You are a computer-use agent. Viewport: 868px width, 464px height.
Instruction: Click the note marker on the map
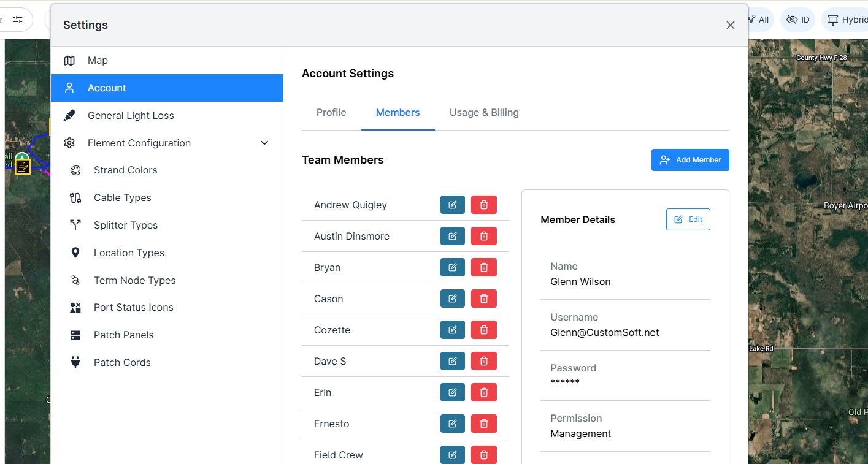(22, 166)
